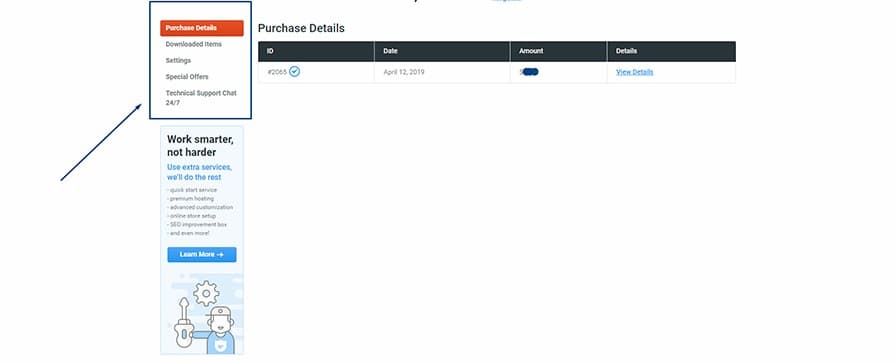Click the Details column header
895x363 pixels.
671,51
